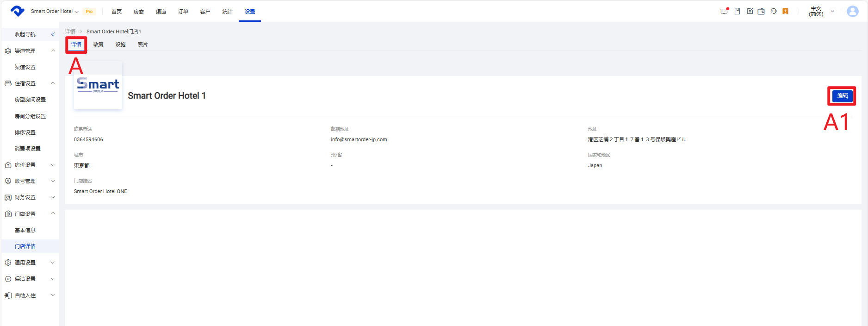Open the guide book icon
The height and width of the screenshot is (326, 868).
click(737, 11)
